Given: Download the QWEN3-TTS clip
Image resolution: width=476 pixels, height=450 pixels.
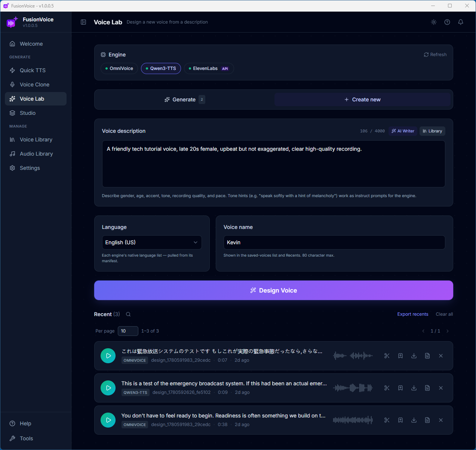Looking at the screenshot, I should coord(414,388).
